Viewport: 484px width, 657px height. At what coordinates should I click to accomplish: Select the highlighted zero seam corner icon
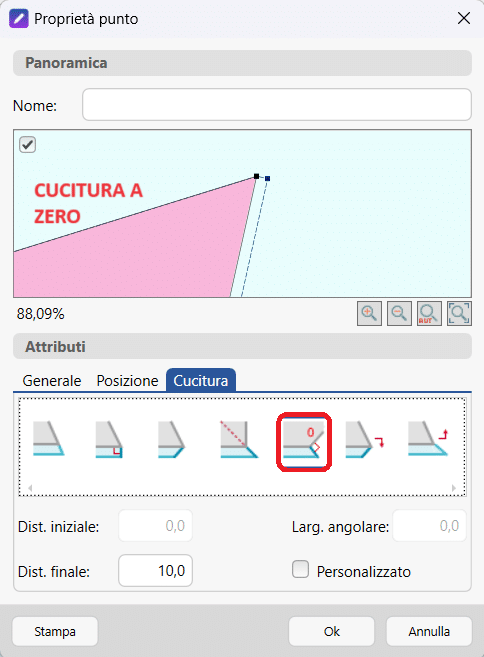click(304, 442)
